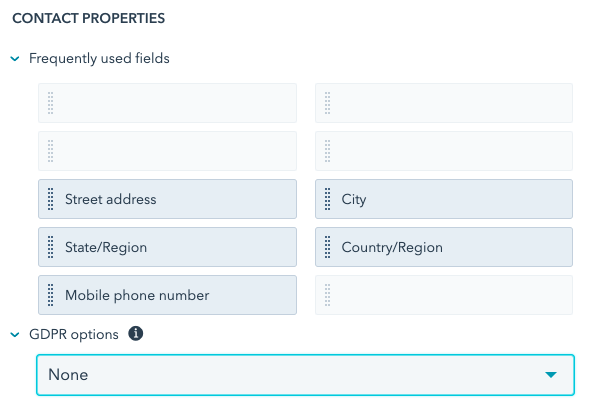Click the Contact Properties heading
594x417 pixels.
click(x=89, y=18)
